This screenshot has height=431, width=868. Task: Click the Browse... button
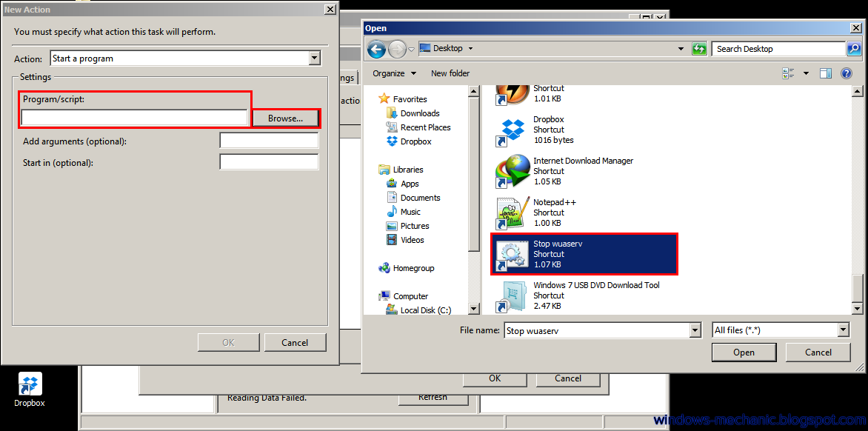tap(286, 118)
